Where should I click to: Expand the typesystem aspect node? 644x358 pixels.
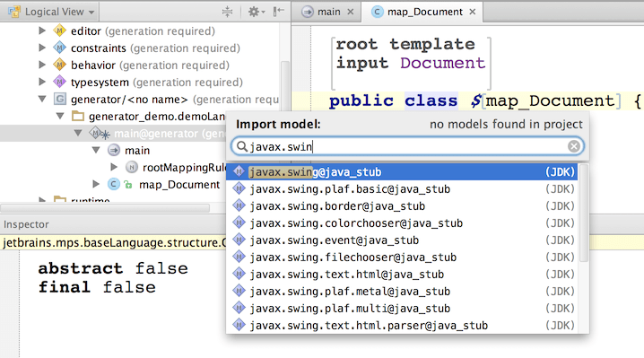point(42,82)
